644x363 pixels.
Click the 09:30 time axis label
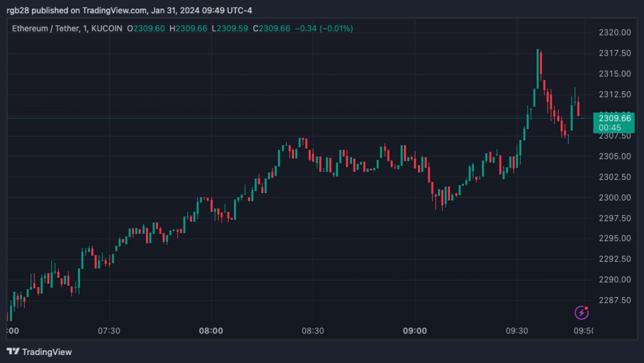click(517, 331)
